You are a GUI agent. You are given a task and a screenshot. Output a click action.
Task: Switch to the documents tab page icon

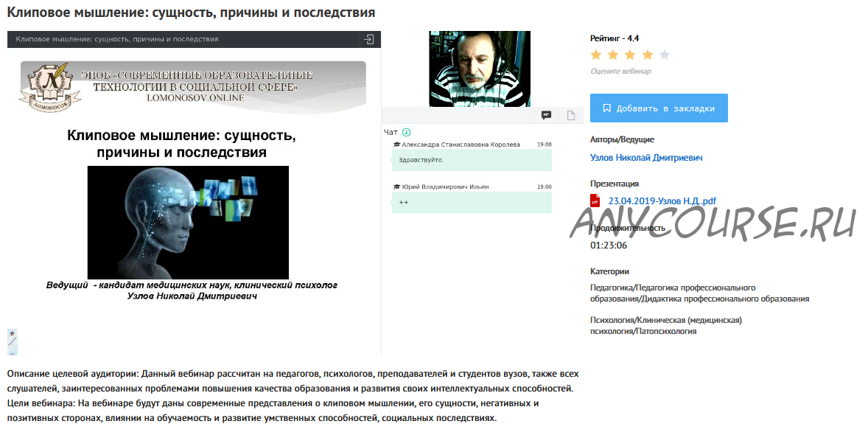(571, 115)
